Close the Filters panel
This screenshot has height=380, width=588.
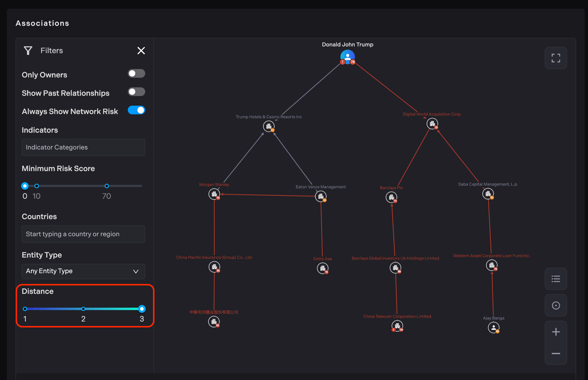click(x=141, y=50)
